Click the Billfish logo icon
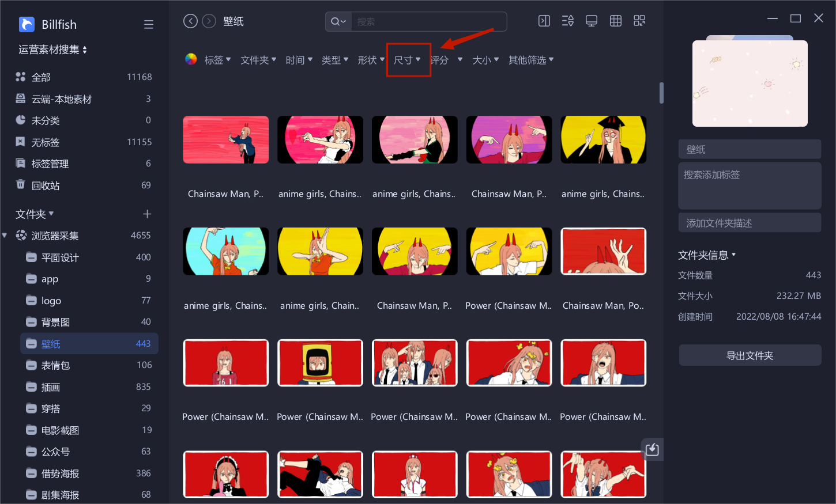836x504 pixels. (x=27, y=24)
